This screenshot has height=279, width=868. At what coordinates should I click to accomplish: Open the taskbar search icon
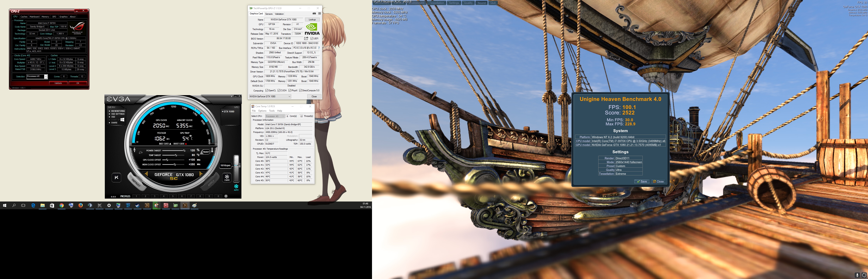[14, 205]
